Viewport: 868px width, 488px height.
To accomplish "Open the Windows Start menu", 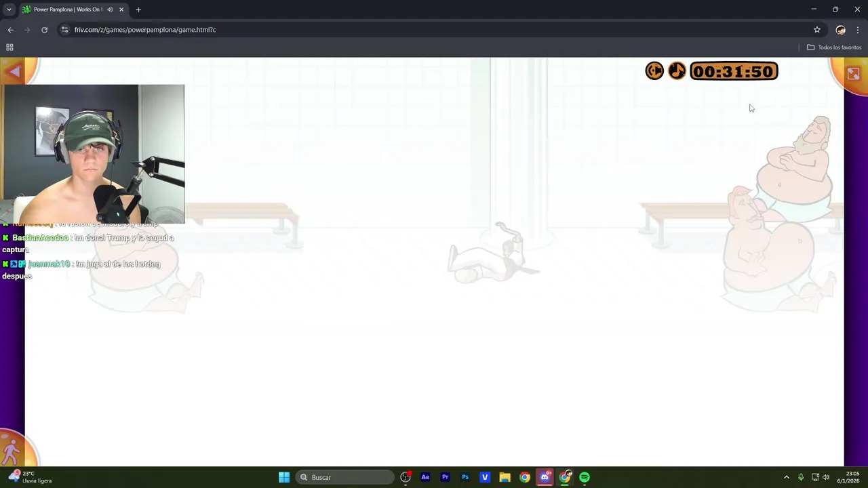I will (x=284, y=477).
